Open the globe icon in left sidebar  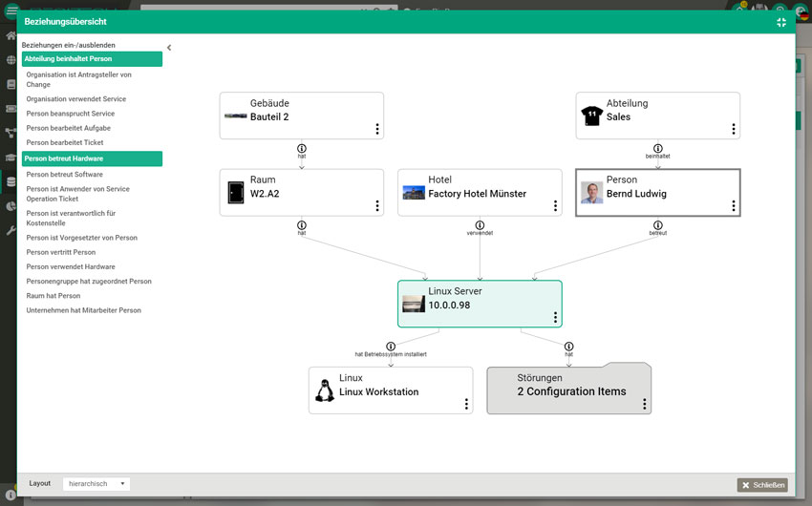coord(11,60)
